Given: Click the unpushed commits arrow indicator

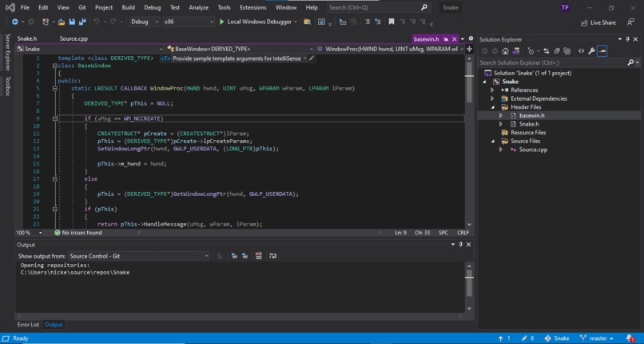Looking at the screenshot, I should 504,338.
